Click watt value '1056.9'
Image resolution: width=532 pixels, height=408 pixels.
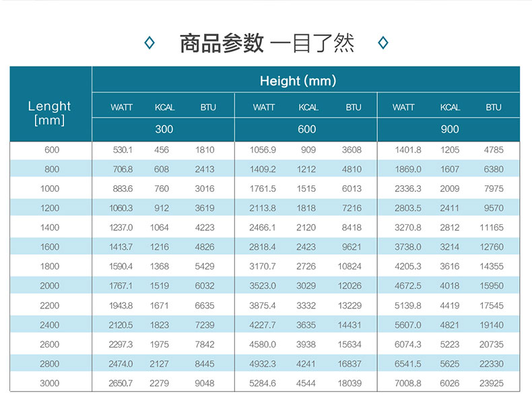263,150
